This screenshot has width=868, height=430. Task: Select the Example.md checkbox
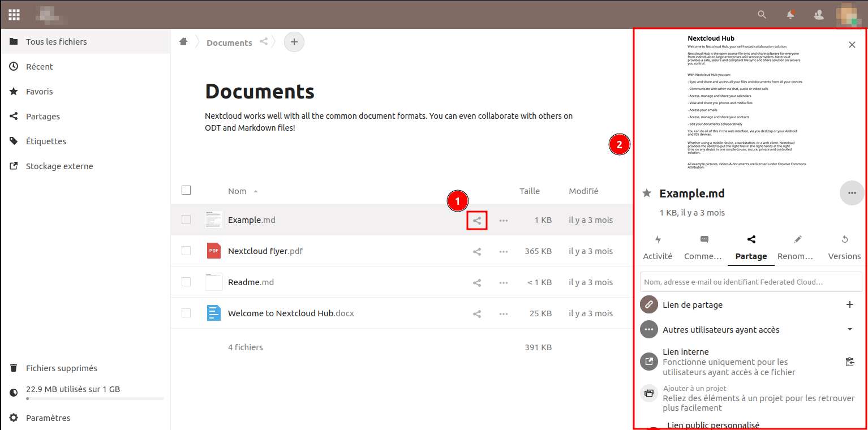[x=186, y=220]
